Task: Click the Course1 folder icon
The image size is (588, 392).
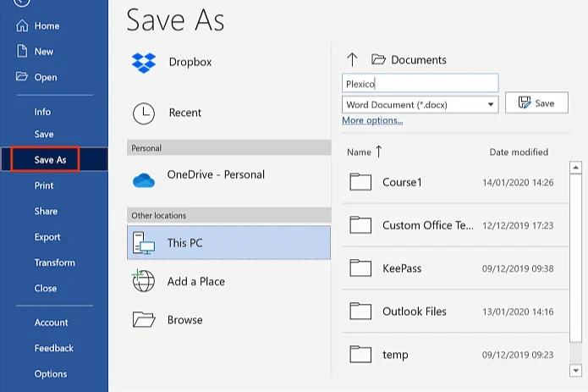Action: (360, 182)
